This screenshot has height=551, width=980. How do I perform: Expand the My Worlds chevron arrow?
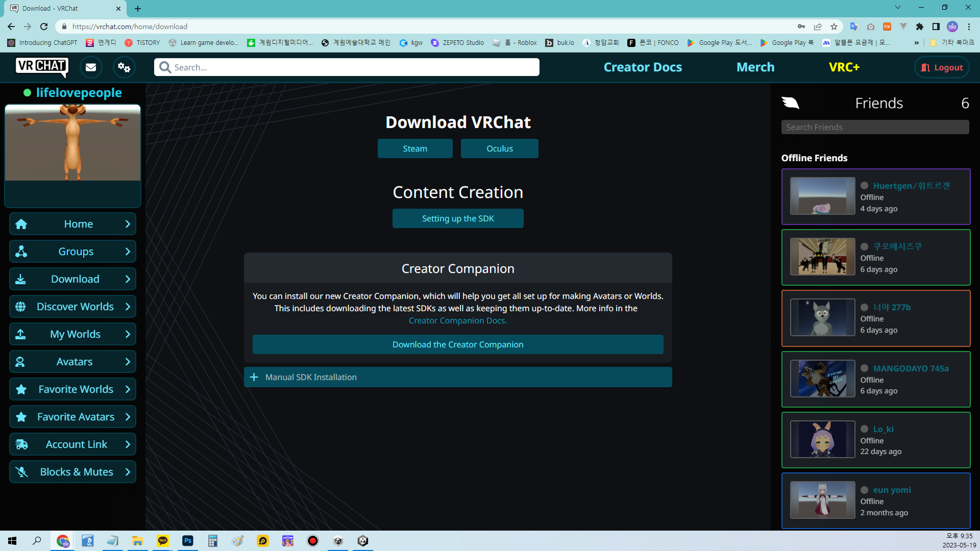coord(128,334)
